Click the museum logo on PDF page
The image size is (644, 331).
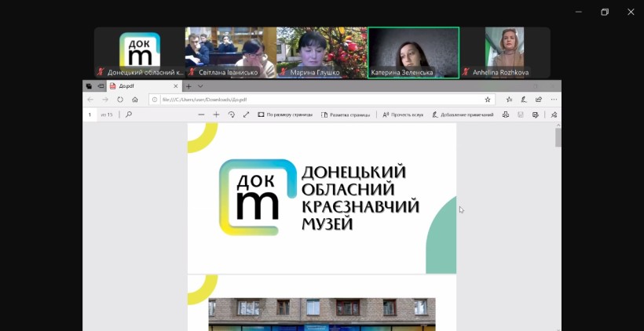(258, 198)
